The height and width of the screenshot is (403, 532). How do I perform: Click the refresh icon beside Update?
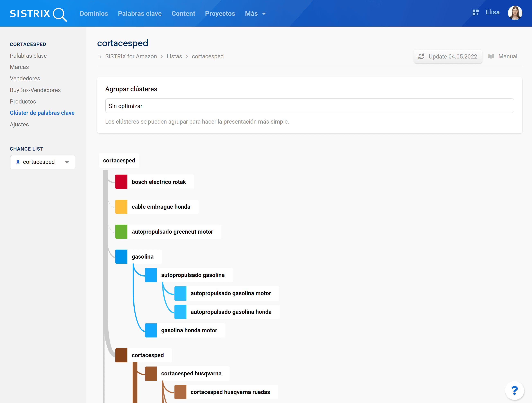[x=421, y=56]
